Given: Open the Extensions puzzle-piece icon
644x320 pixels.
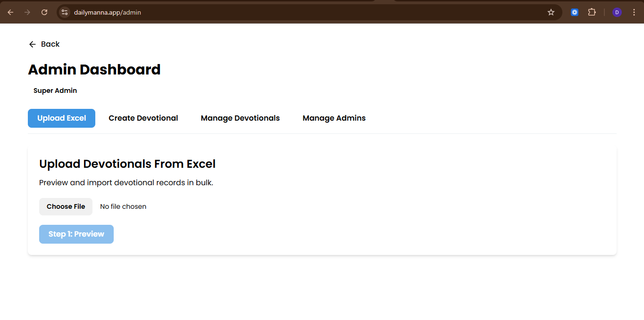Looking at the screenshot, I should [592, 12].
